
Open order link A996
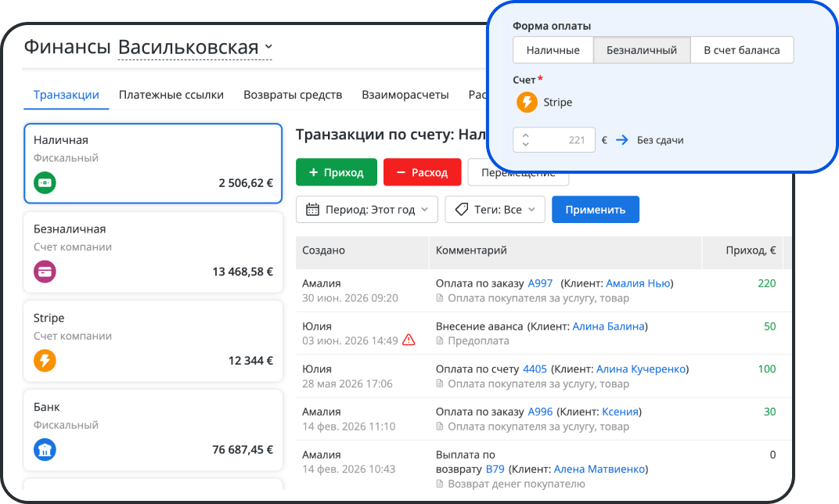click(540, 412)
